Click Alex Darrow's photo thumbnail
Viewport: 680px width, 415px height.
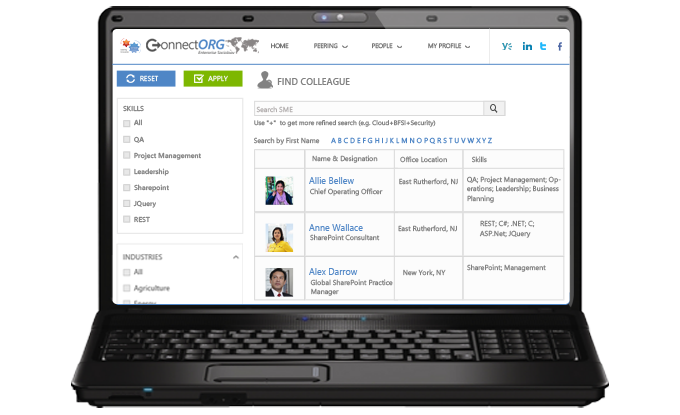coord(279,282)
